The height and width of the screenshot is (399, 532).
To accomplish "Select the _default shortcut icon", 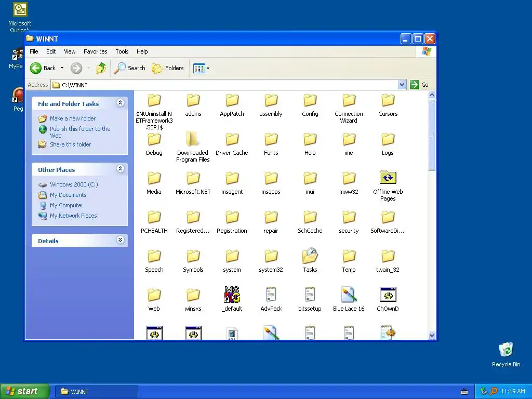I will click(232, 295).
